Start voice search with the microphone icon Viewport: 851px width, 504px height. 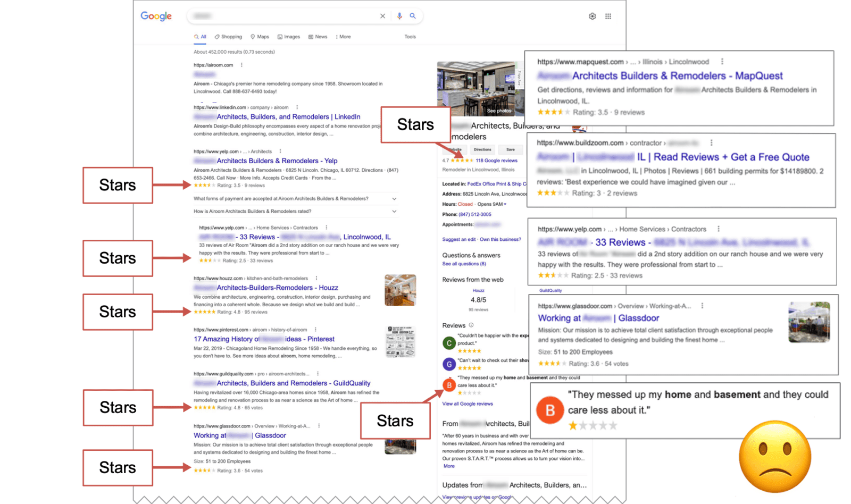pyautogui.click(x=399, y=16)
